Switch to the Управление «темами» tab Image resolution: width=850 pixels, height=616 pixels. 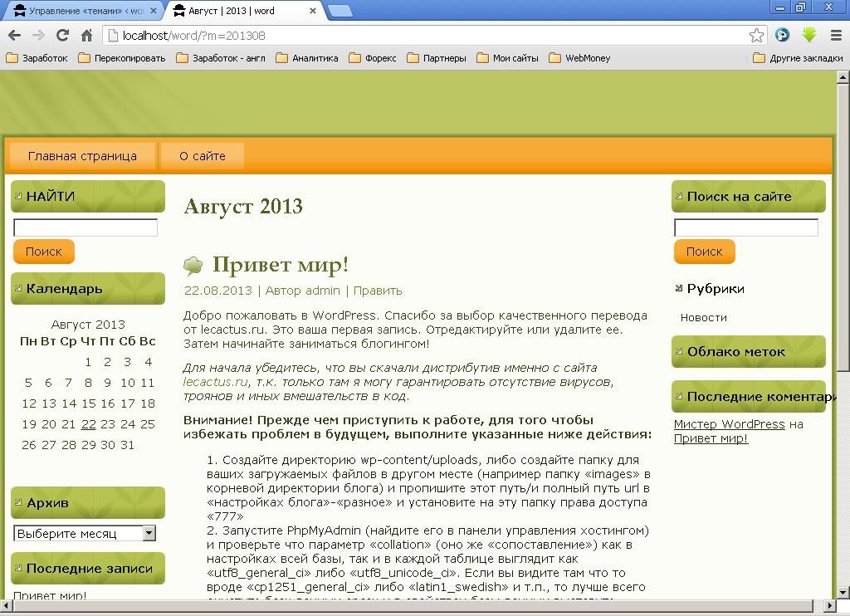click(x=81, y=11)
